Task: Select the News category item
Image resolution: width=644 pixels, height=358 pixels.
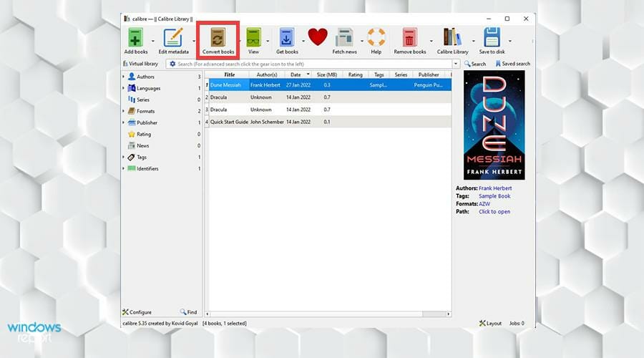Action: 142,145
